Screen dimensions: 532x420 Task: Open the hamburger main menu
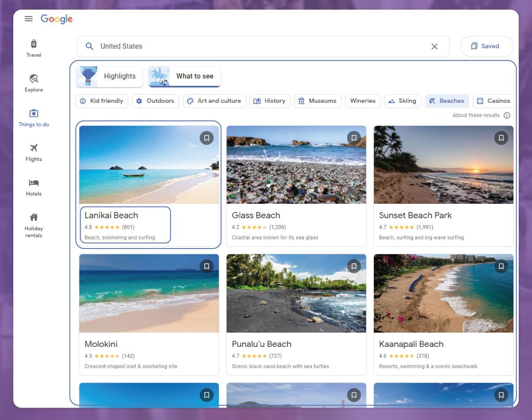(29, 19)
